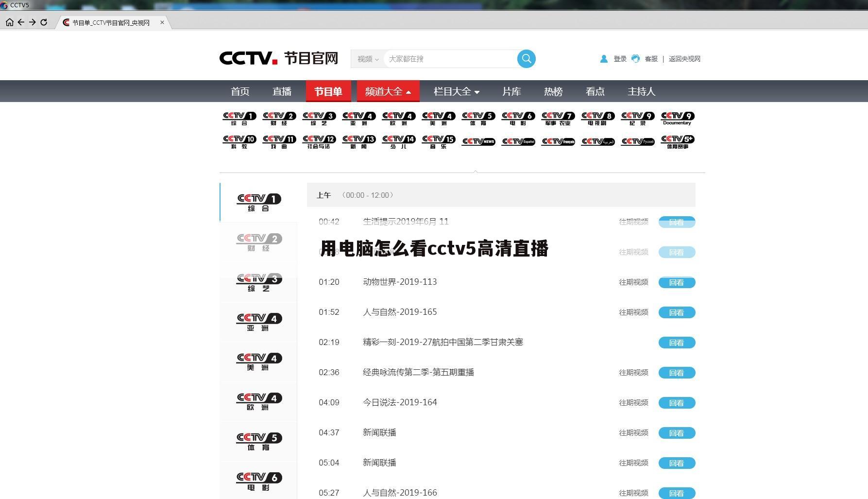Click 往期视频 for 动物世界-2019-113

pyautogui.click(x=633, y=282)
